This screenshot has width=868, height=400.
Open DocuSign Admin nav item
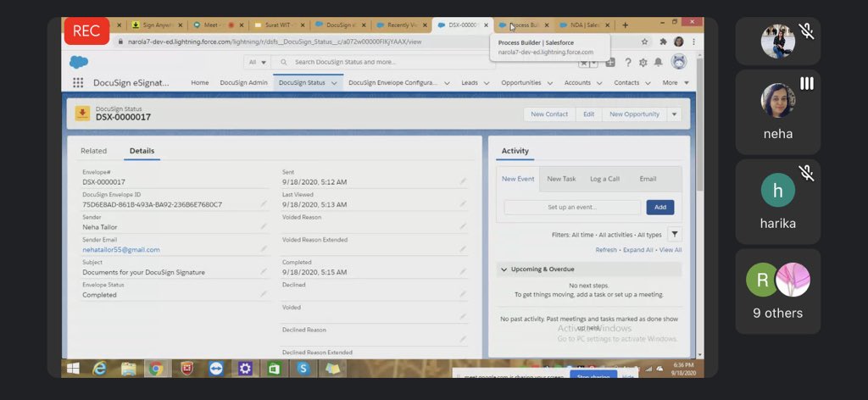[x=243, y=82]
